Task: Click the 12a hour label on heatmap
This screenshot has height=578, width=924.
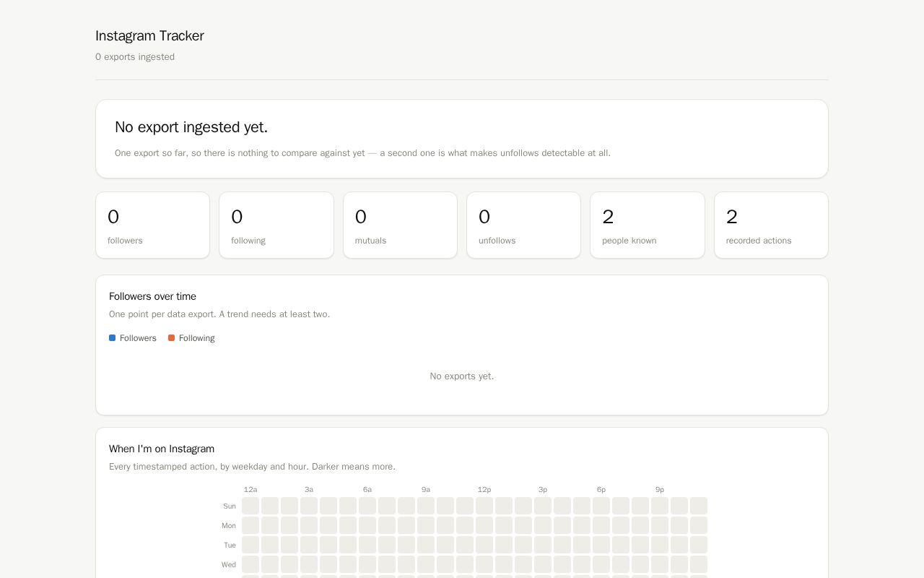Action: coord(250,490)
